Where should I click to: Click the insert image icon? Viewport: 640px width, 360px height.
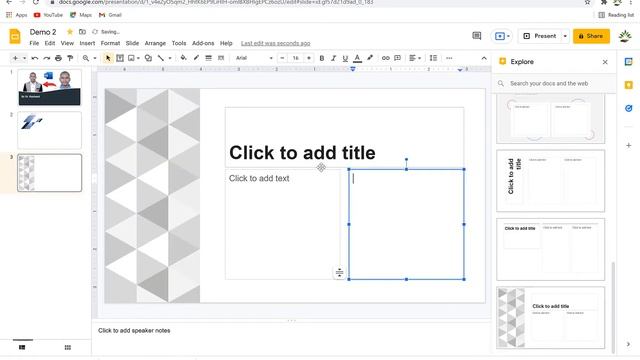(131, 58)
